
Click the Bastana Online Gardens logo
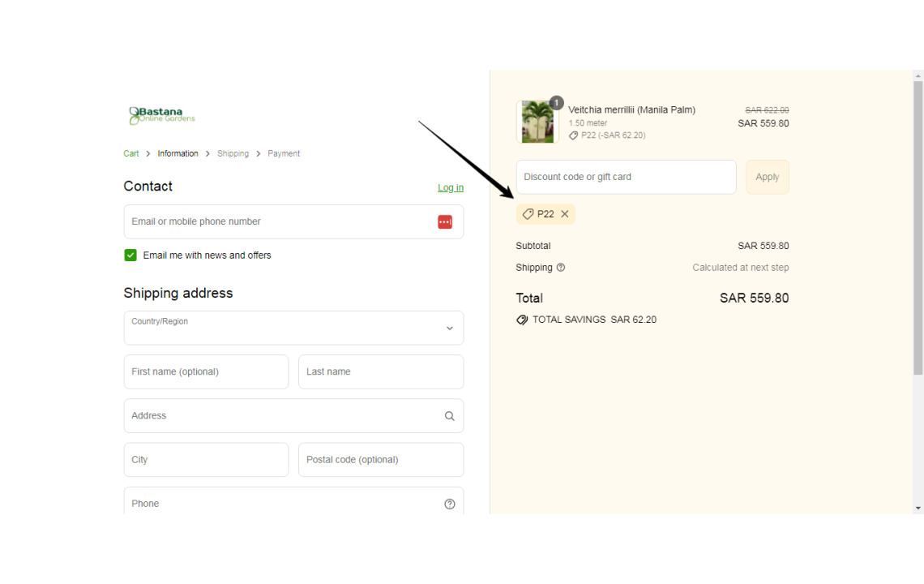click(x=162, y=116)
